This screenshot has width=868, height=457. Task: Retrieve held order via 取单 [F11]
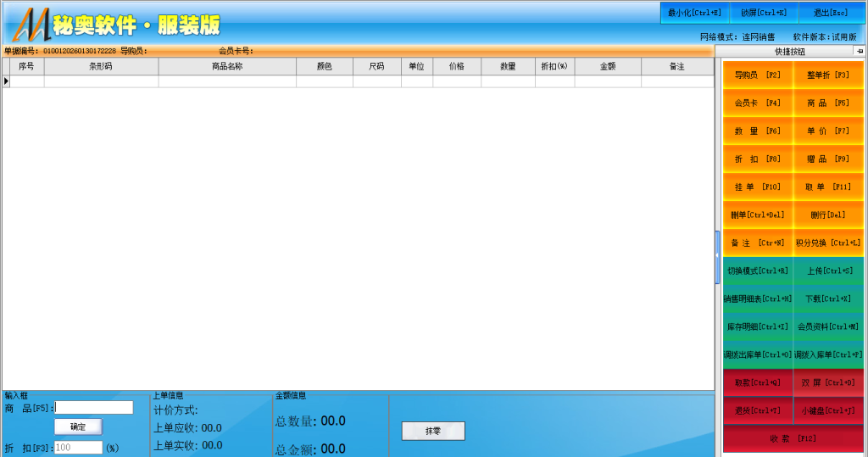[828, 187]
